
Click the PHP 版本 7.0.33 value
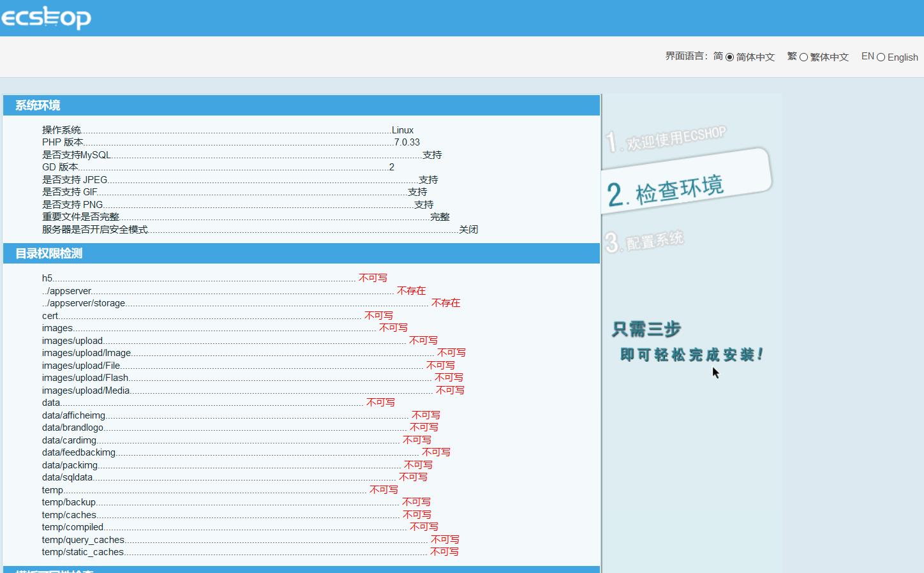[x=407, y=142]
